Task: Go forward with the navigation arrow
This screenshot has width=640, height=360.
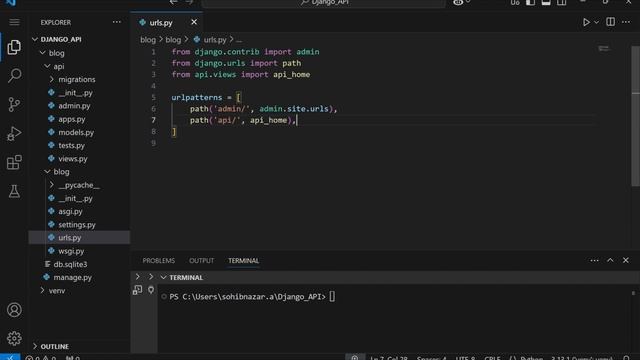Action: pos(189,2)
